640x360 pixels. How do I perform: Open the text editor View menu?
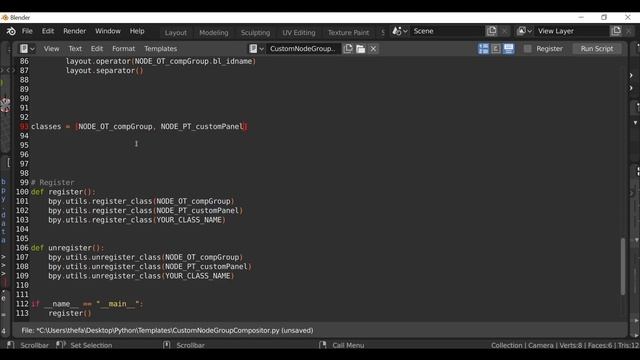[x=51, y=49]
